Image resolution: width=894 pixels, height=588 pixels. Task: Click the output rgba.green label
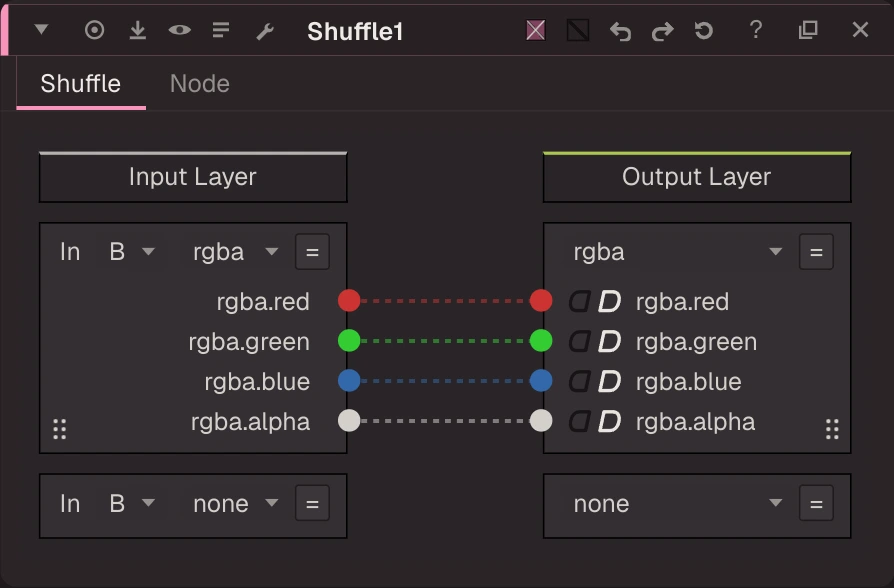pyautogui.click(x=696, y=342)
